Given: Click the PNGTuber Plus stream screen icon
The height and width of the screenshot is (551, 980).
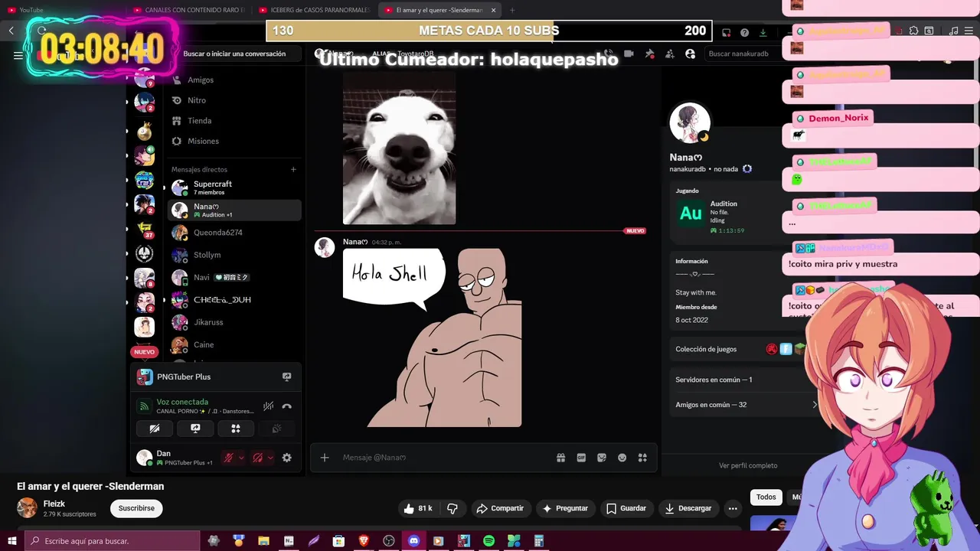Looking at the screenshot, I should [x=287, y=377].
